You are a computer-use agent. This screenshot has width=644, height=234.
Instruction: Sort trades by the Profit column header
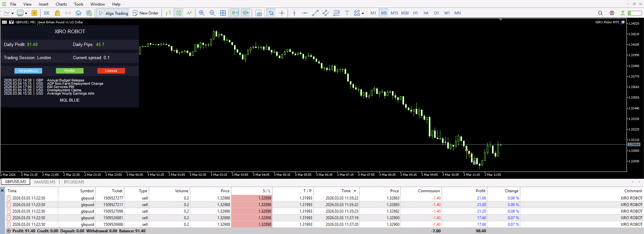[x=480, y=191]
